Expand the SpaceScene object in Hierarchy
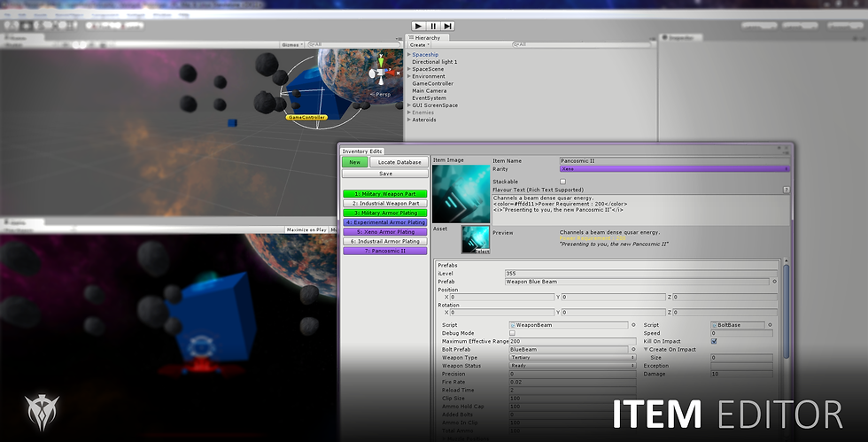 409,69
